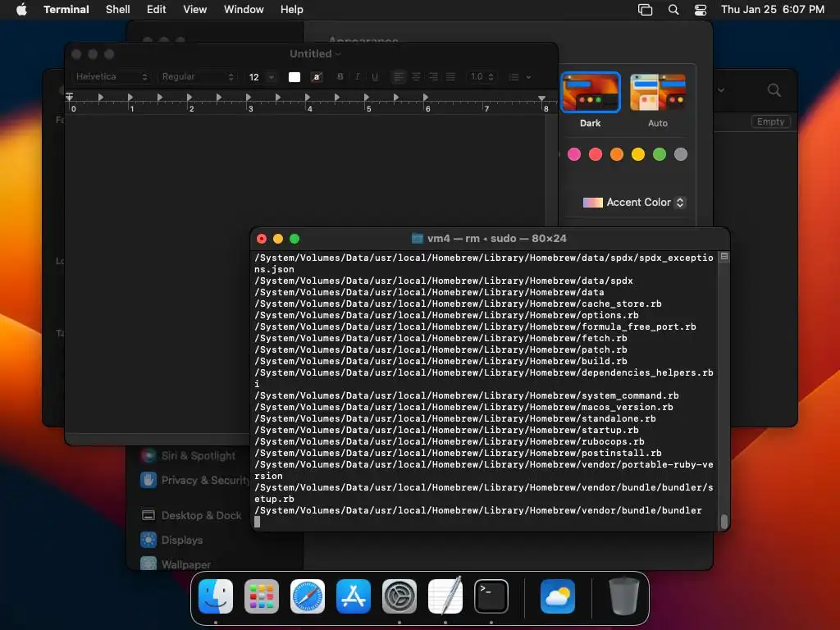840x630 pixels.
Task: Open the Shell menu
Action: coord(118,9)
